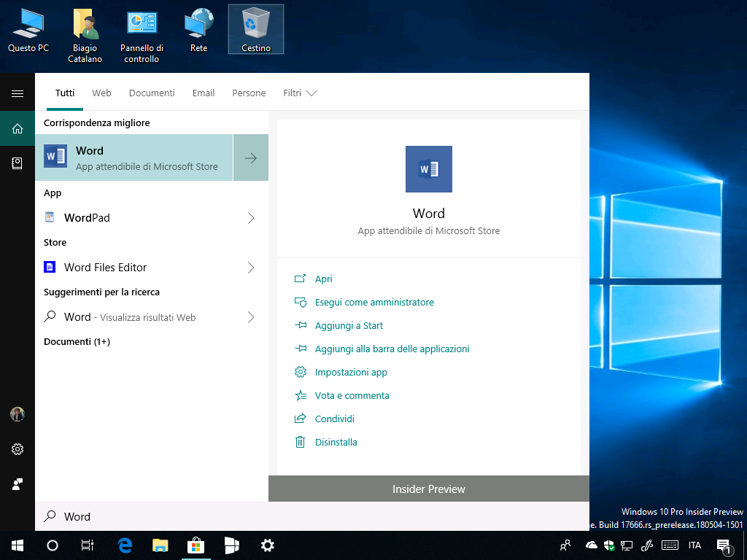Click the People icon in system tray

click(565, 545)
